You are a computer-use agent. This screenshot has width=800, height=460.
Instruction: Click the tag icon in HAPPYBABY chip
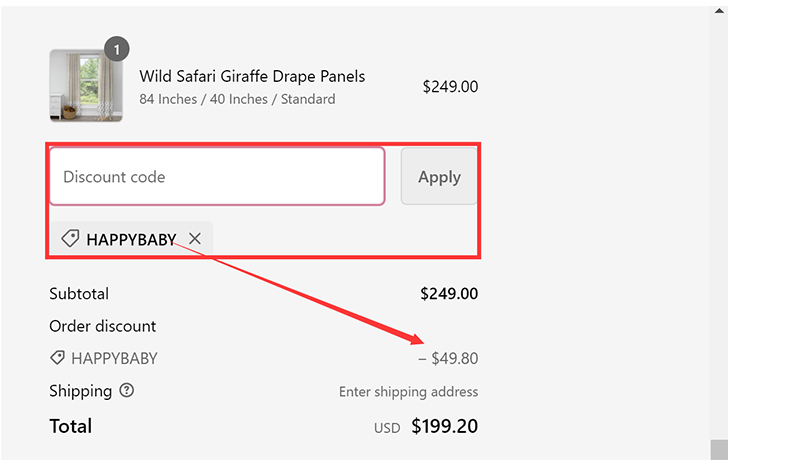[70, 239]
